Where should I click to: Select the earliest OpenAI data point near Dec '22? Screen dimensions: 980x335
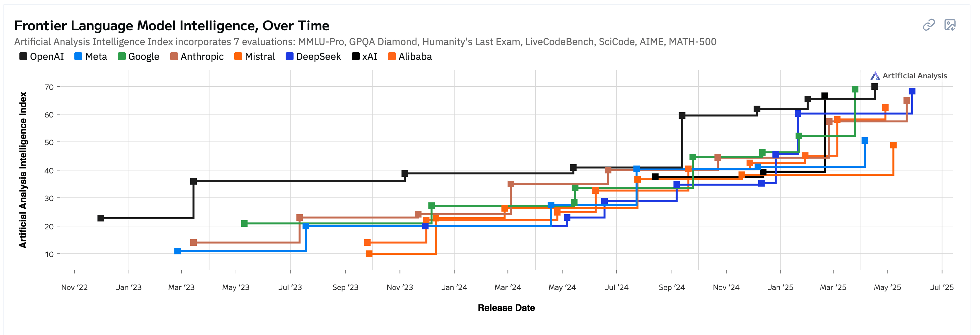[101, 218]
